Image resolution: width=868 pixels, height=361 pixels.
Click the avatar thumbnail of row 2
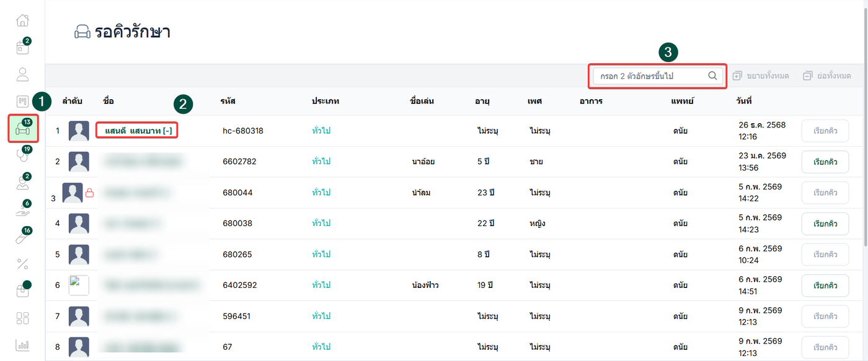(x=79, y=162)
